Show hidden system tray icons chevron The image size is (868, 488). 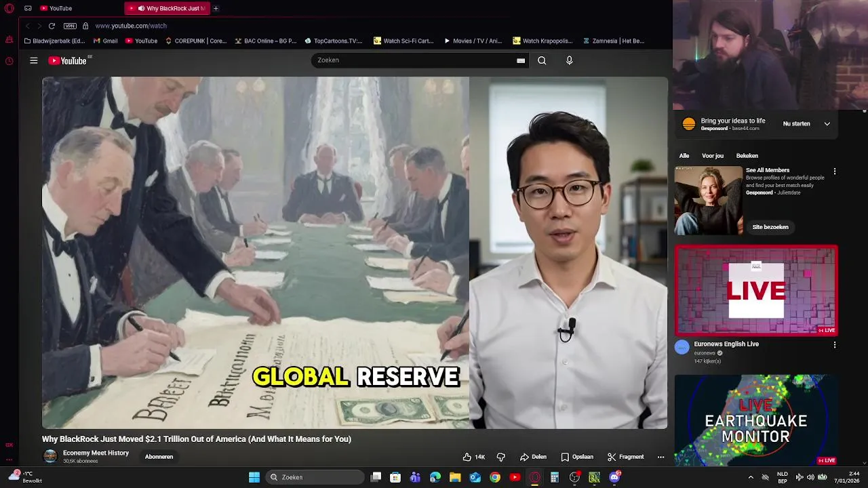point(750,477)
